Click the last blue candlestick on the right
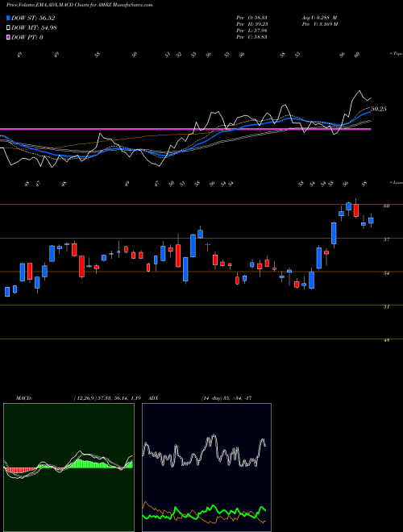Screen dimensions: 403x532 tap(371, 221)
